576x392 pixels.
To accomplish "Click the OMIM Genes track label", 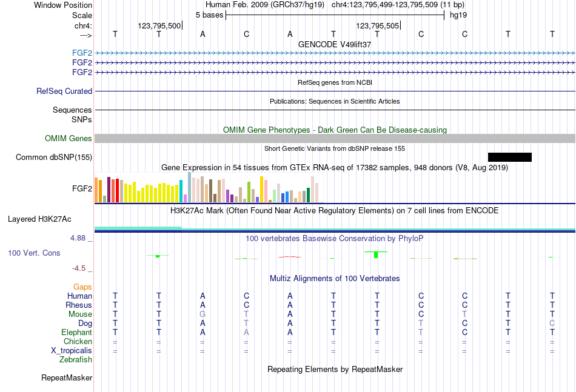I will point(69,138).
